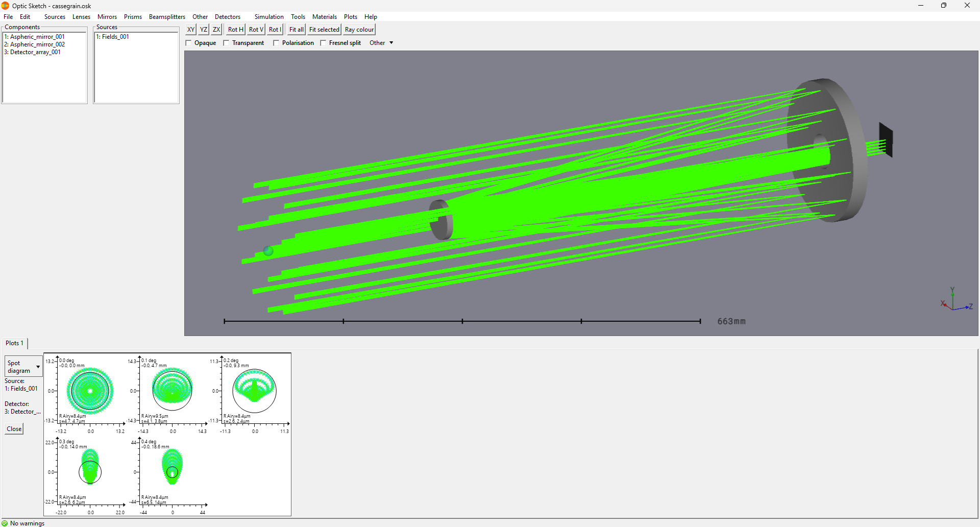Open the Spot diagram plot type dropdown

(23, 367)
